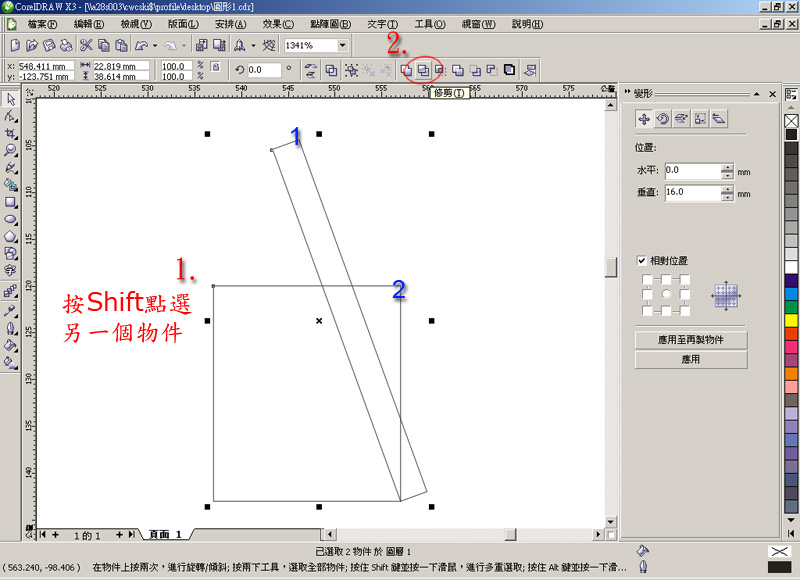Uncheck the 相對位置 checkbox

[x=642, y=261]
